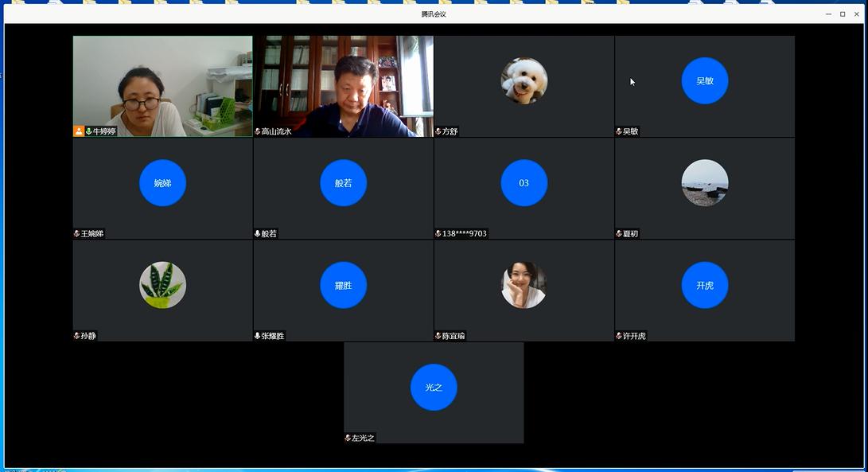Image resolution: width=868 pixels, height=472 pixels.
Task: Click the green microphone icon next to 牛婷婷
Action: click(88, 131)
